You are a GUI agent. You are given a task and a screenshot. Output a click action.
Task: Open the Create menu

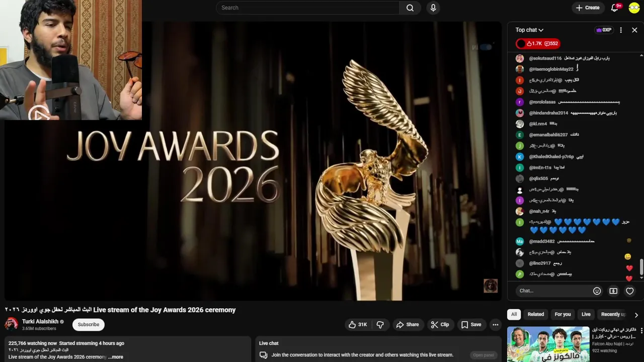point(588,8)
